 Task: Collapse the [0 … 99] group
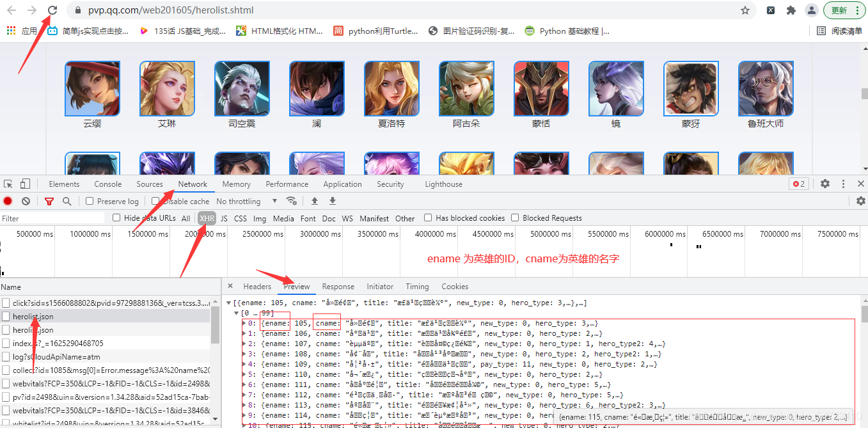(x=237, y=313)
